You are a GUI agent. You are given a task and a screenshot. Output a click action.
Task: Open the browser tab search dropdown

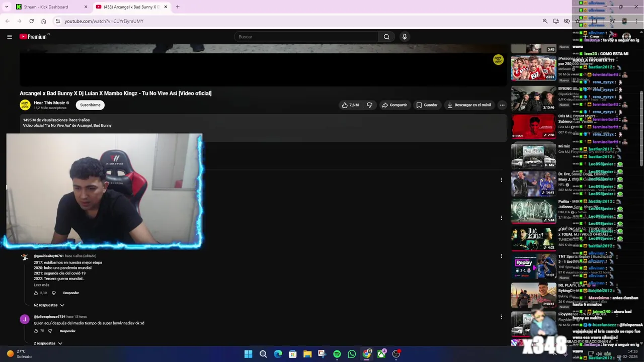click(x=6, y=7)
